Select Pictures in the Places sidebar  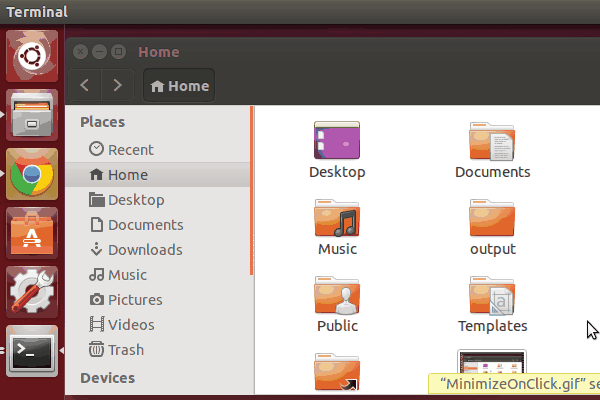click(158, 300)
